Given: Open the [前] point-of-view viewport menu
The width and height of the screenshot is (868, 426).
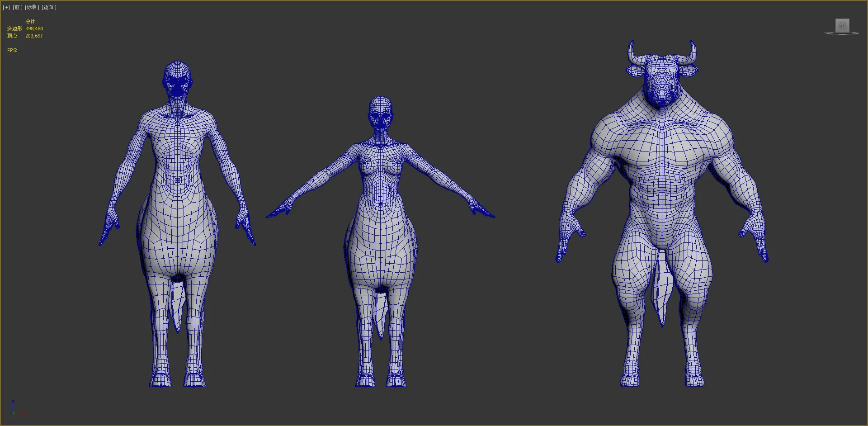Looking at the screenshot, I should pyautogui.click(x=17, y=7).
